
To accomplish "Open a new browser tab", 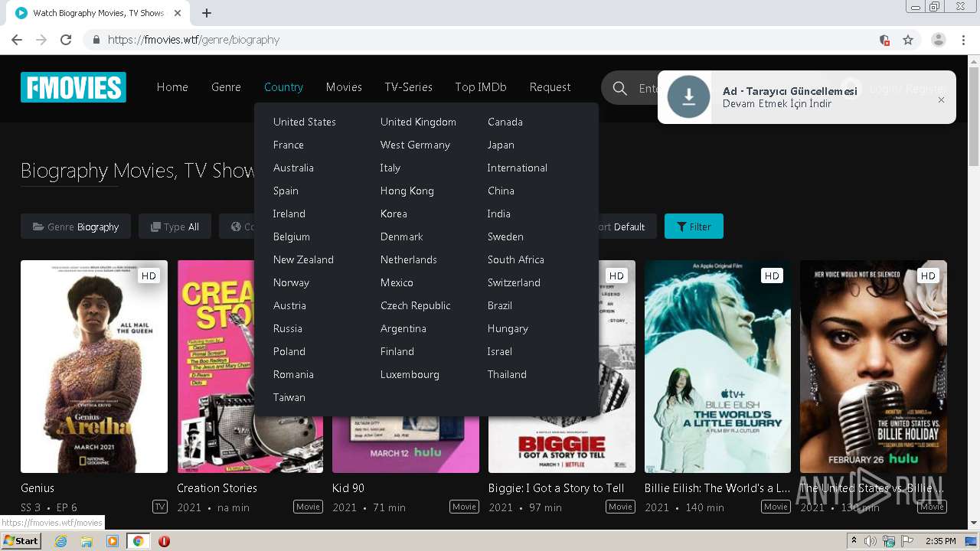I will [207, 13].
